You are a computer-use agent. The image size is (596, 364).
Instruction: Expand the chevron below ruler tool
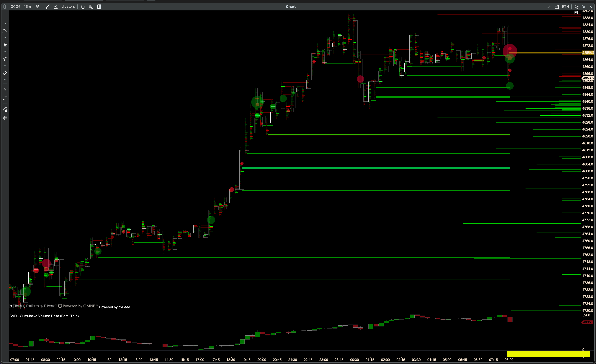point(5,80)
